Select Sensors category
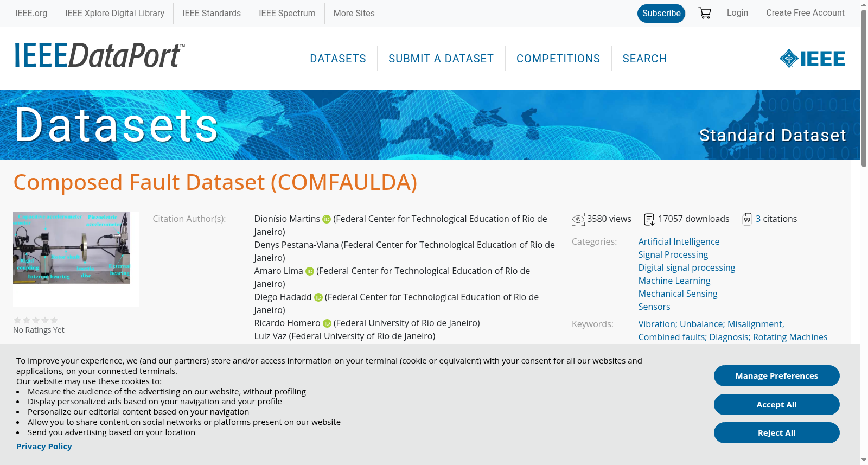The width and height of the screenshot is (868, 465). [x=654, y=307]
